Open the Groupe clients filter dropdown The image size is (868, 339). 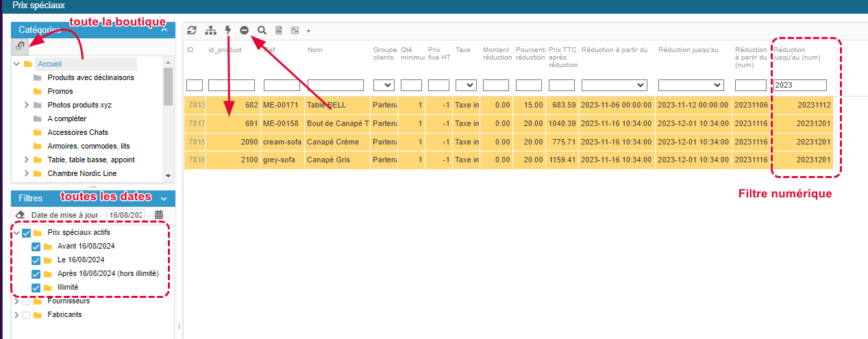[383, 85]
